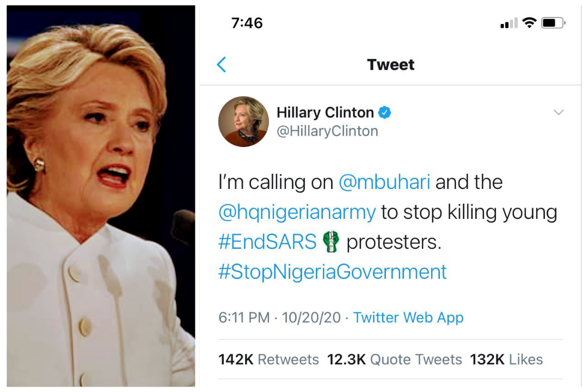Viewport: 588px width, 392px height.
Task: View the 142K Retweets list
Action: point(268,359)
